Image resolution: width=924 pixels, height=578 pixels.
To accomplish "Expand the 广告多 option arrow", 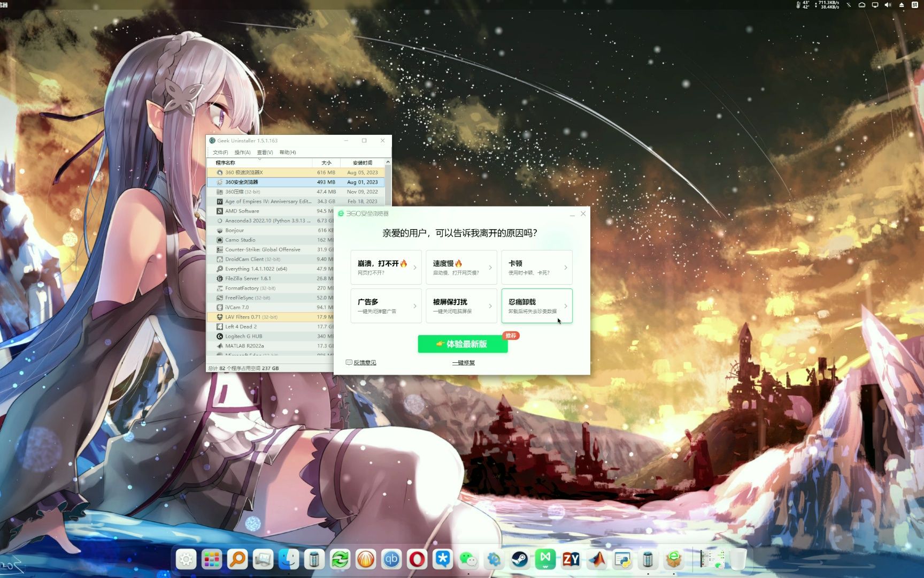I will (414, 306).
